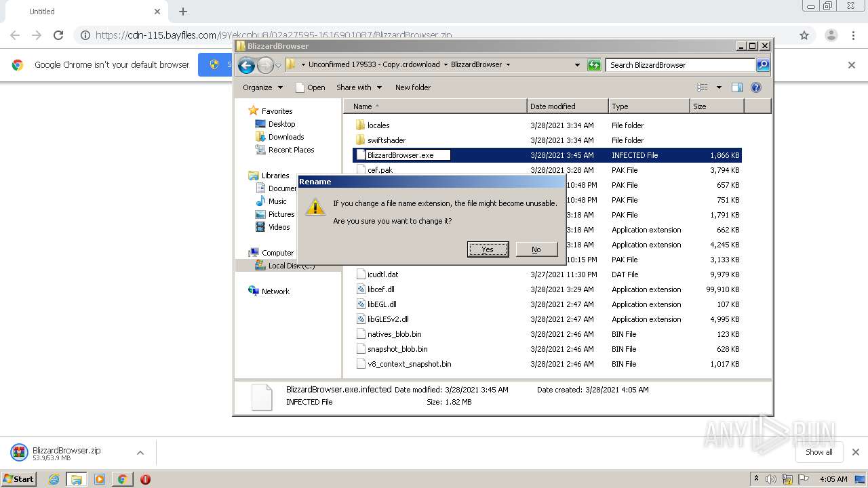Open a new Chrome tab
Image resolution: width=868 pixels, height=488 pixels.
click(183, 12)
